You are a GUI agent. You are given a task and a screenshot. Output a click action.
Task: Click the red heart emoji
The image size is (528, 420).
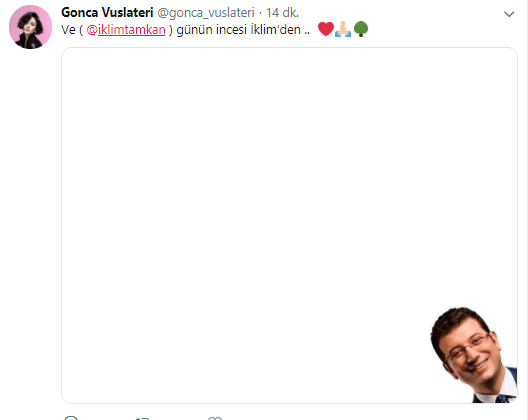click(x=326, y=29)
